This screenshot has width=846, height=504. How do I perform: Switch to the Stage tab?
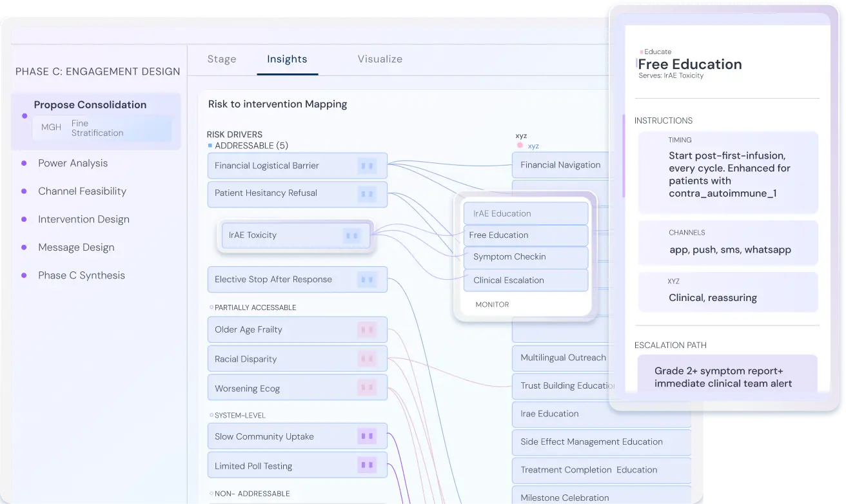click(x=222, y=59)
